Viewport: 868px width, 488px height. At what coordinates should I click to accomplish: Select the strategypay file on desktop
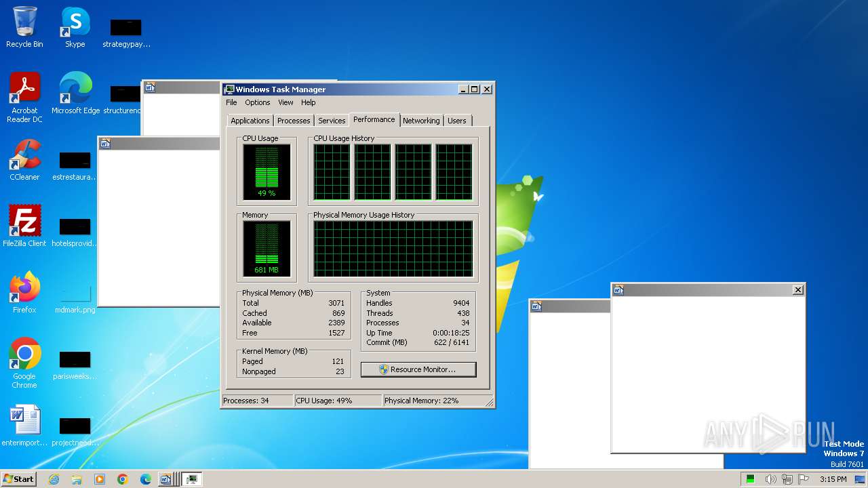[126, 33]
